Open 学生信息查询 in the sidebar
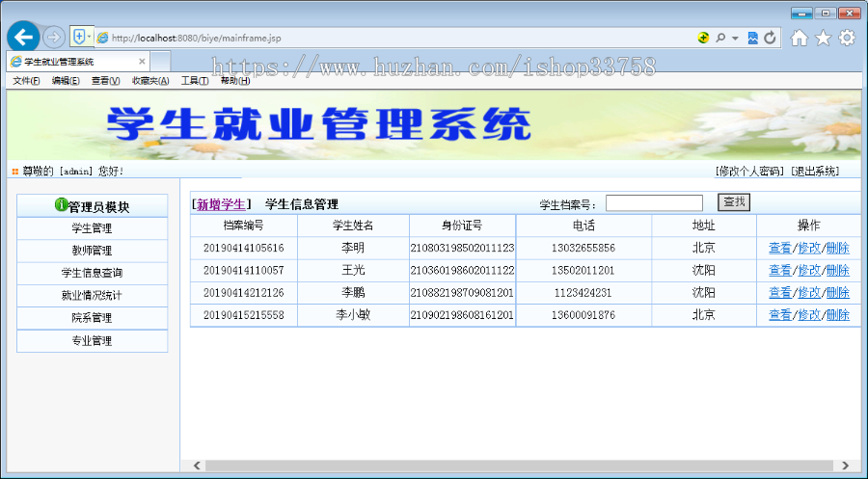 pos(92,274)
